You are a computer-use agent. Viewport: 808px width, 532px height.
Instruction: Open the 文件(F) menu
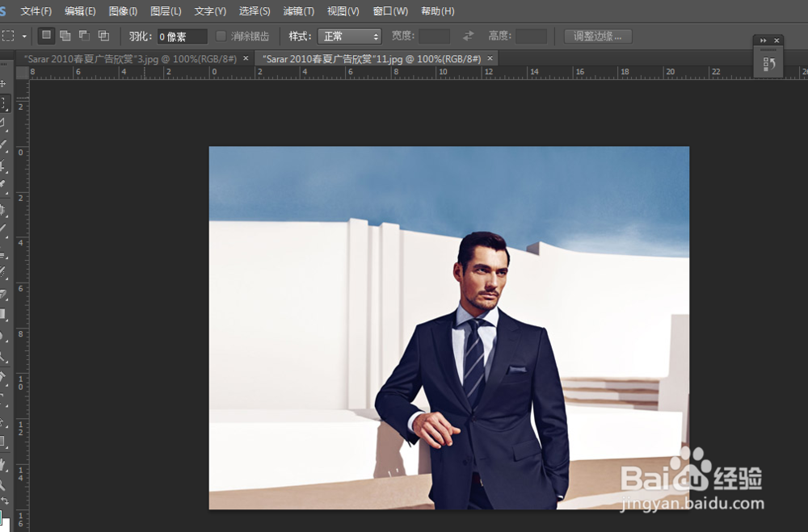36,10
